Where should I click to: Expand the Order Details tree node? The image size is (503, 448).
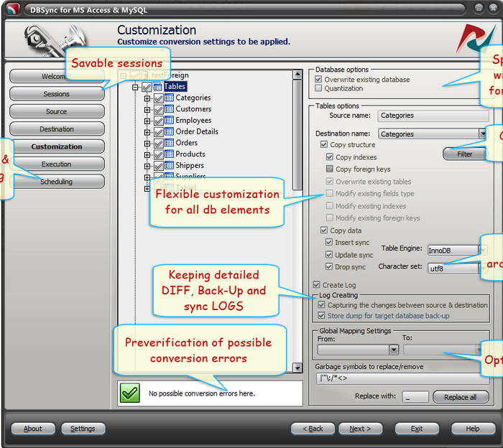coord(147,132)
